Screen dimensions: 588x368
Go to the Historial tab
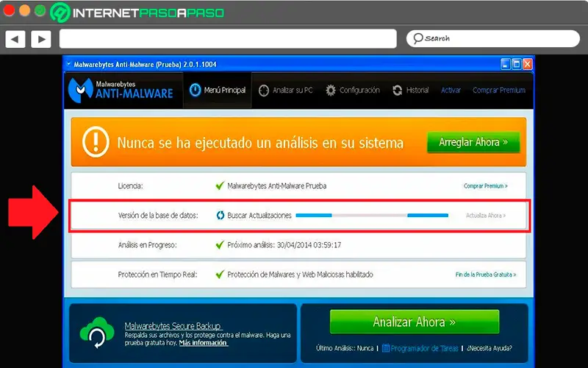(410, 90)
